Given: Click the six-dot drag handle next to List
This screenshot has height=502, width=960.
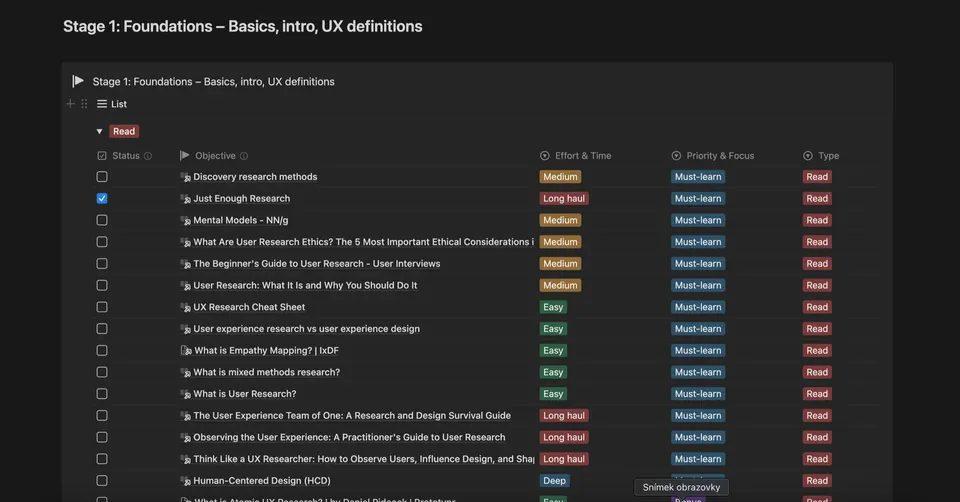Looking at the screenshot, I should click(x=84, y=104).
